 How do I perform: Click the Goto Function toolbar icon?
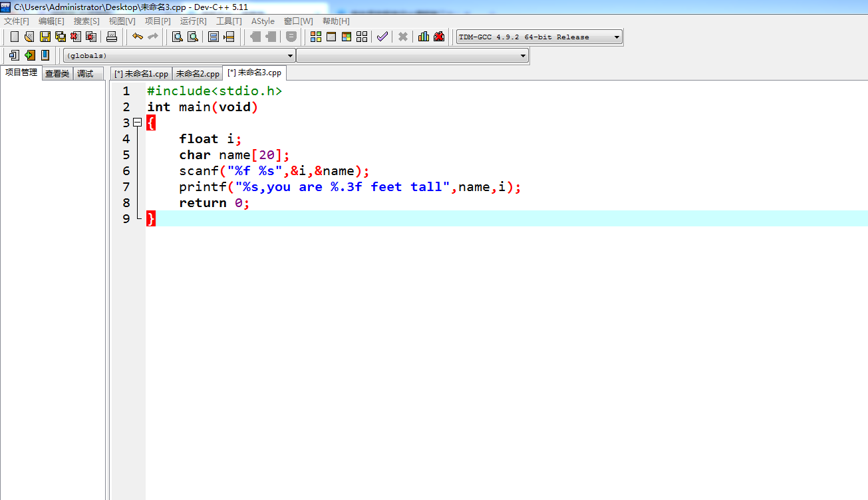click(x=214, y=37)
